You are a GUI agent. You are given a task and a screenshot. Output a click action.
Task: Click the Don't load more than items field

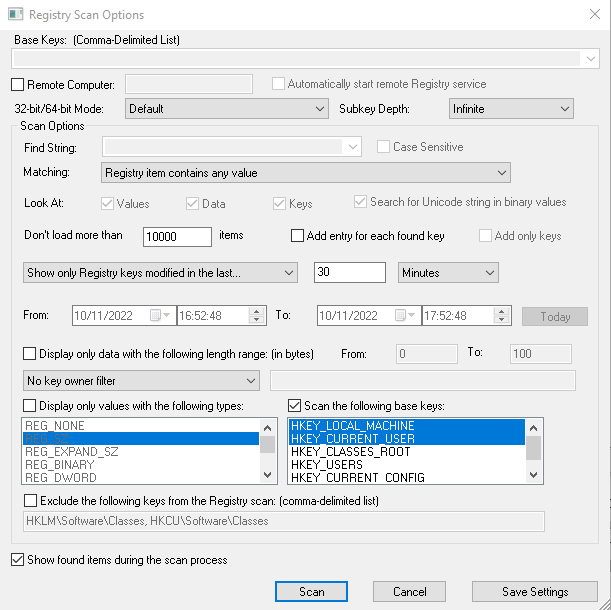click(x=177, y=237)
